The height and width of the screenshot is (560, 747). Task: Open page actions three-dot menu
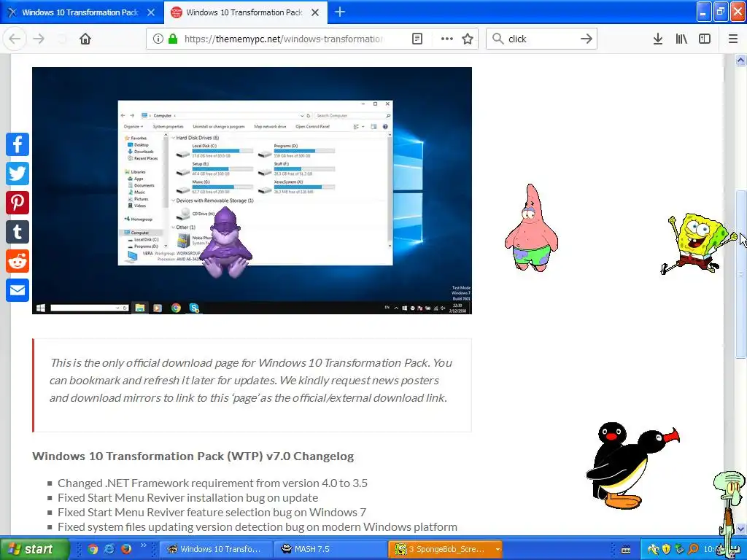click(x=447, y=39)
